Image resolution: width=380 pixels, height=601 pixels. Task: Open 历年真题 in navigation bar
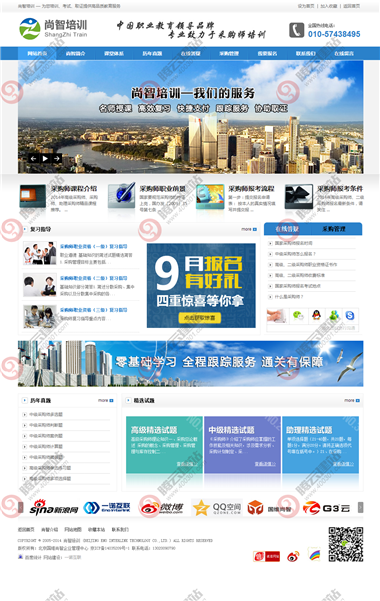[152, 53]
